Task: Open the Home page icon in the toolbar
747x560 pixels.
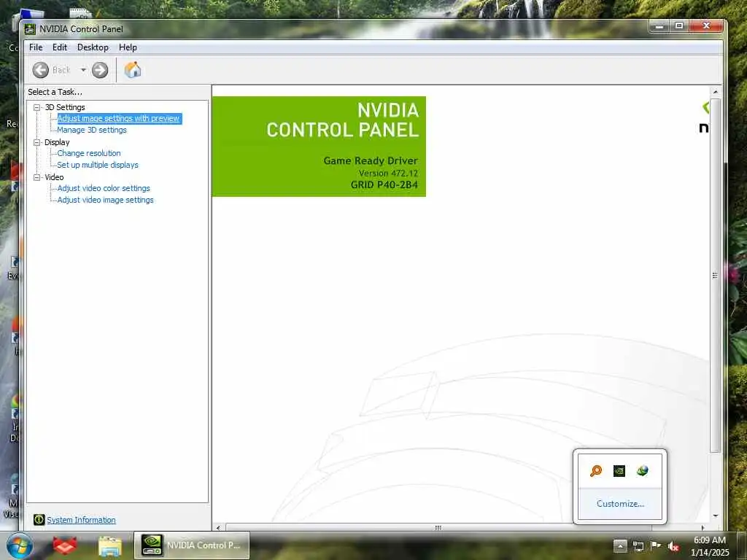Action: click(133, 70)
